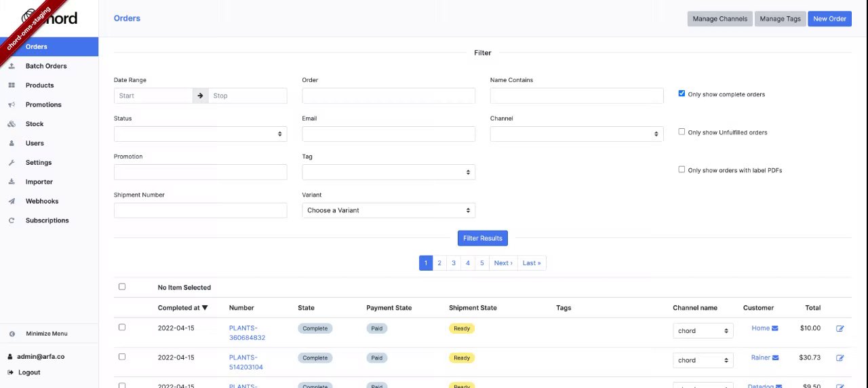Image resolution: width=868 pixels, height=388 pixels.
Task: Click the Orders page heading
Action: click(127, 18)
